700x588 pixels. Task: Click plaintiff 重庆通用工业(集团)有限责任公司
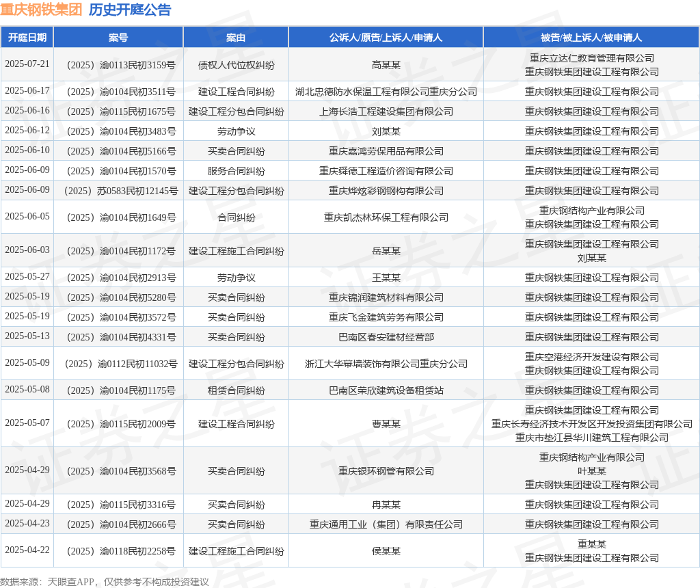pos(386,524)
